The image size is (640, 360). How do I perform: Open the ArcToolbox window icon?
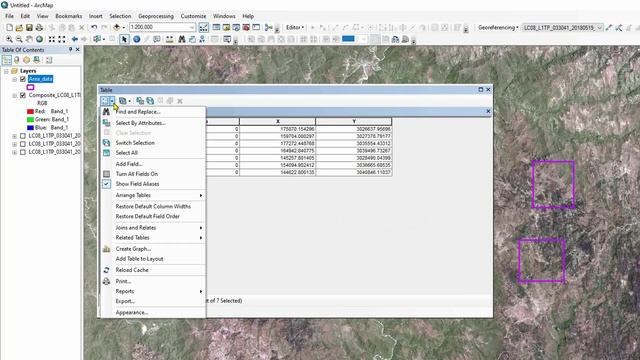pos(246,27)
